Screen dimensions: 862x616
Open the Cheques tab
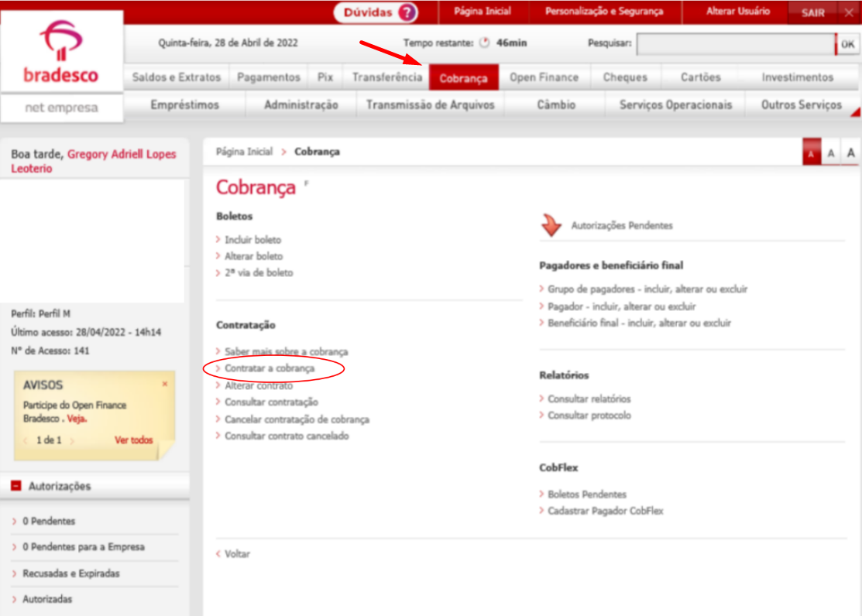click(625, 77)
